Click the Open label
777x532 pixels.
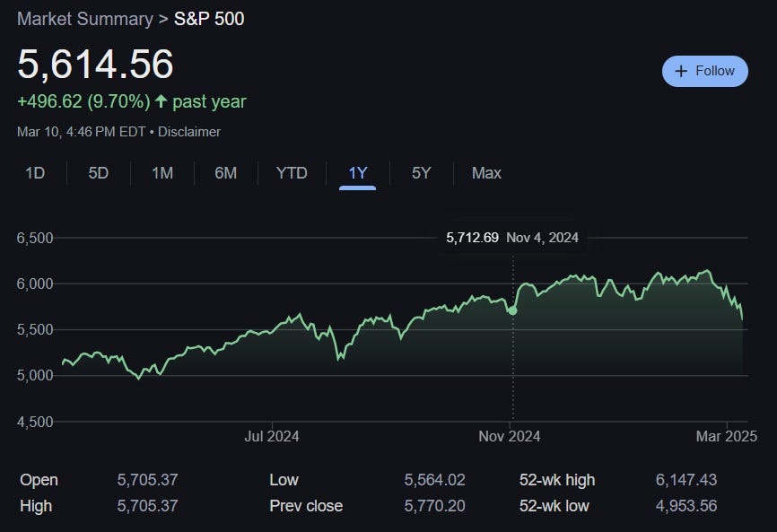click(x=39, y=480)
